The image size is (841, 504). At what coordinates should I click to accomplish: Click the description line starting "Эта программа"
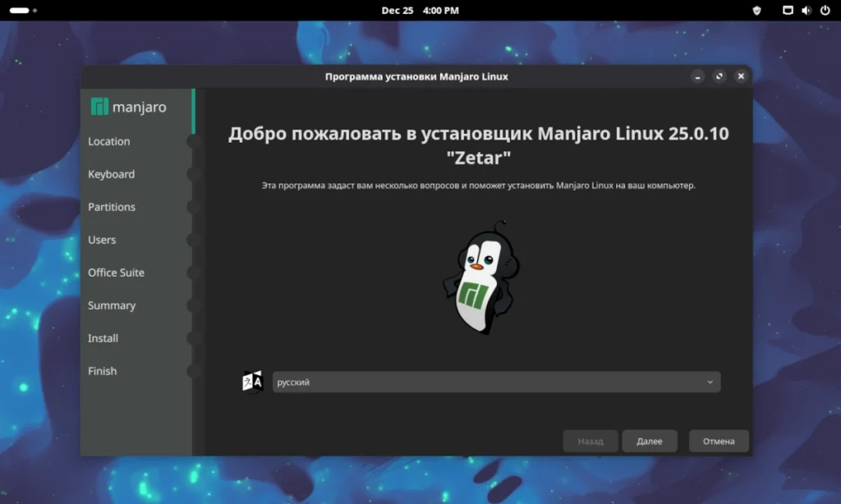click(479, 185)
